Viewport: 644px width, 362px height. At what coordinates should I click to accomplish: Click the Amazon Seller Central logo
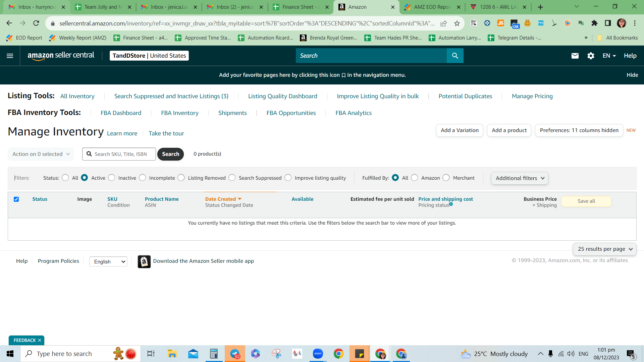pos(61,56)
